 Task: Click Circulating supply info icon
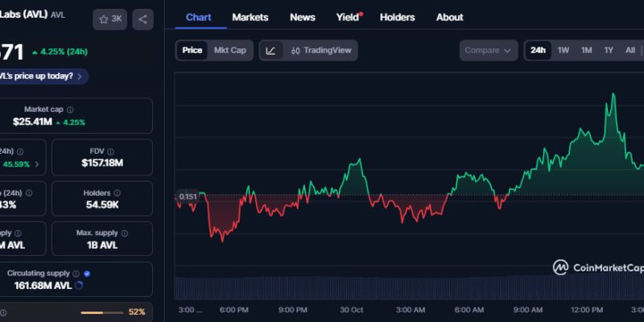[76, 274]
